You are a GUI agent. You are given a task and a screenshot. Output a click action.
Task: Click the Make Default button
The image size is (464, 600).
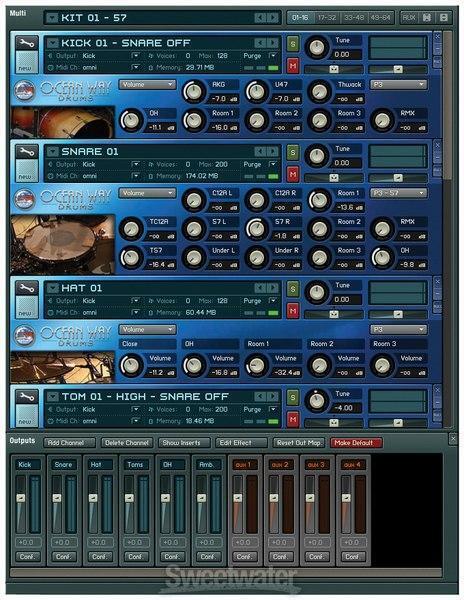tap(356, 443)
